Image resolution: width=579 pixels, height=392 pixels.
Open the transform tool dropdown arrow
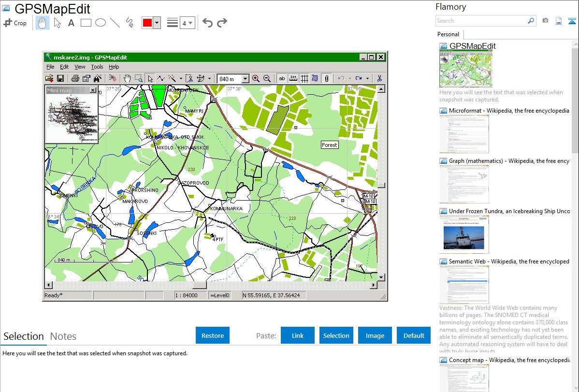coord(209,78)
